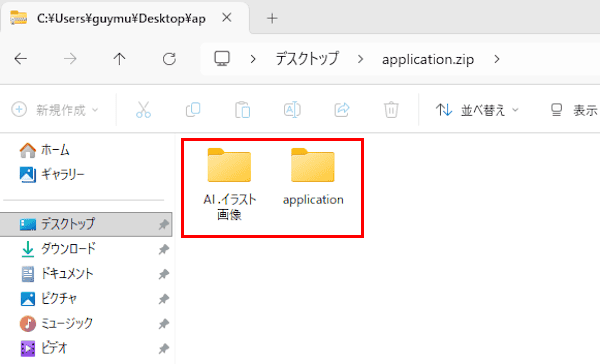Screen dimensions: 600x364
Task: Click the pin icon beside ピクチャ
Action: tap(164, 299)
